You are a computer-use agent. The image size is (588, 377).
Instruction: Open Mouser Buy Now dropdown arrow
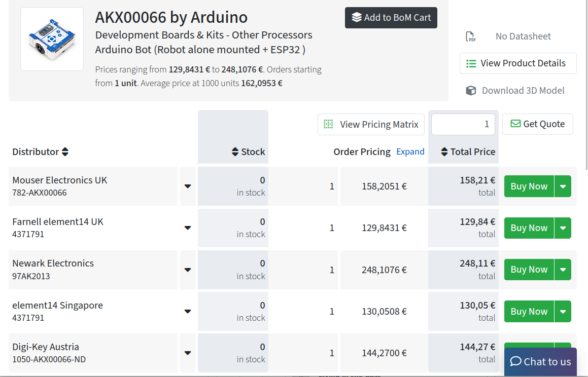(563, 186)
